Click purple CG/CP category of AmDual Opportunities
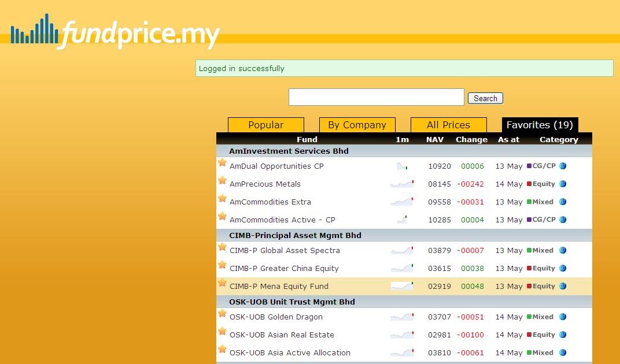The image size is (620, 364). click(541, 166)
